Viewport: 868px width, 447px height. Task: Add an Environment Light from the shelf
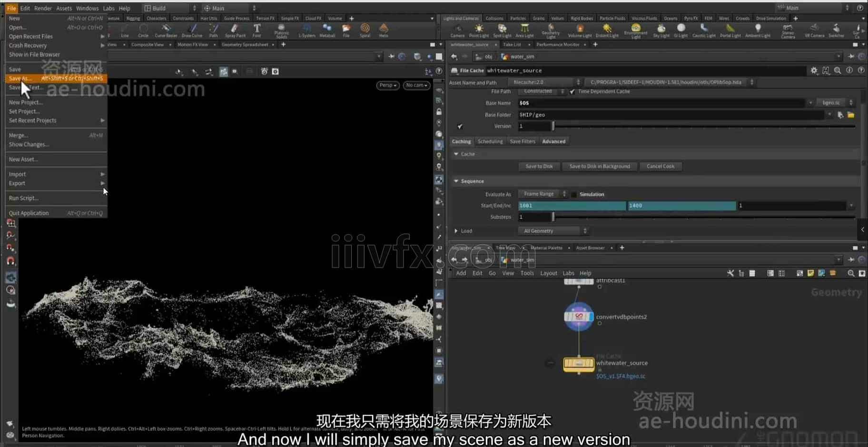636,31
